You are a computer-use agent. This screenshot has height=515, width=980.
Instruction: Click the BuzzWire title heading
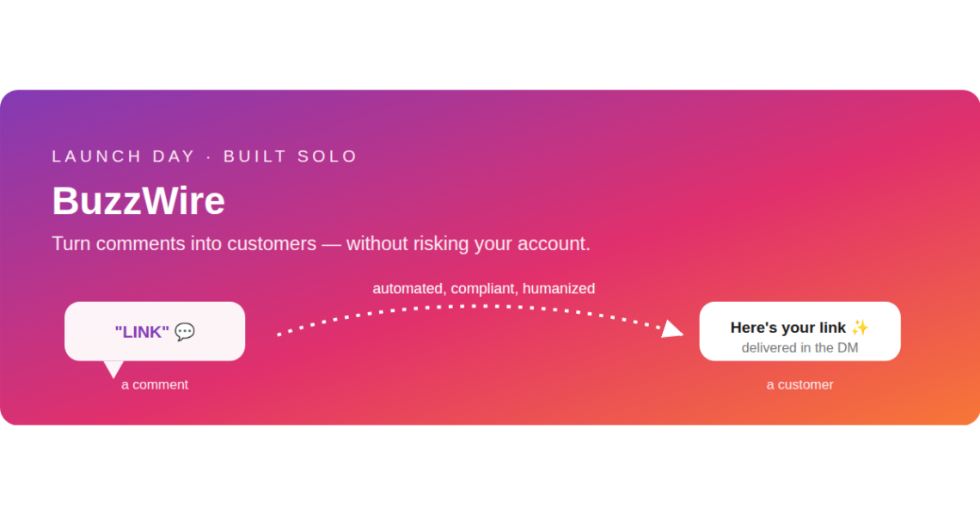pyautogui.click(x=138, y=200)
